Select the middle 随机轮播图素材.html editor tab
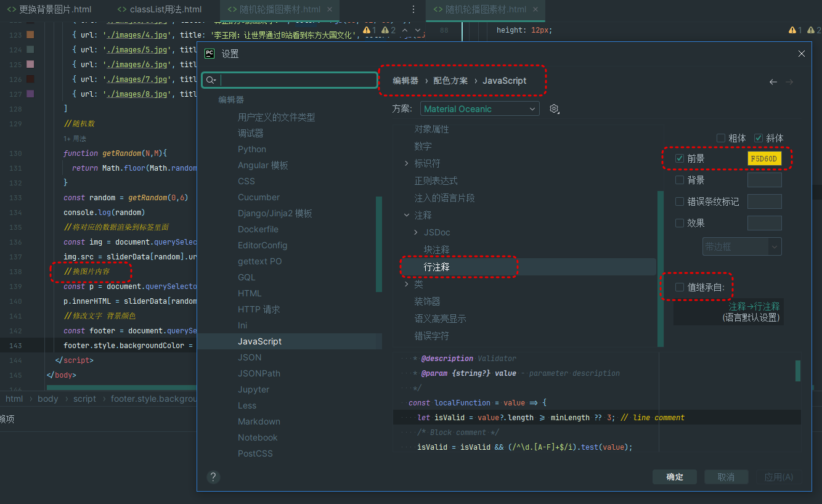The height and width of the screenshot is (504, 822). coord(280,10)
